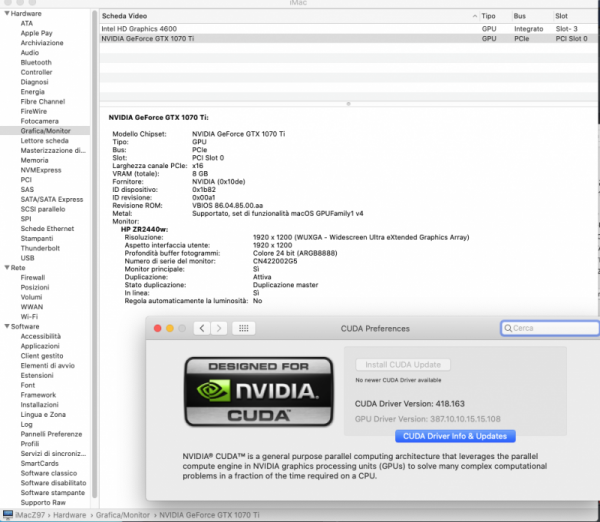Image resolution: width=600 pixels, height=522 pixels.
Task: Open Applicazioni under Software
Action: [40, 346]
